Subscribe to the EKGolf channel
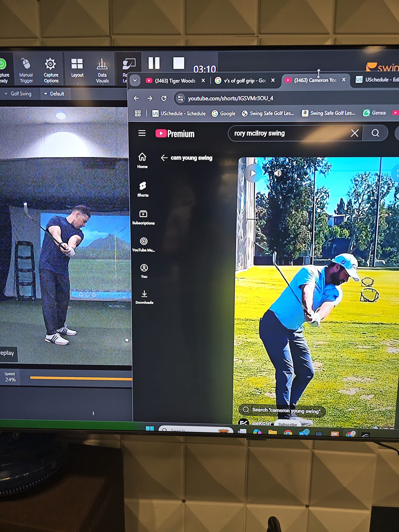 [288, 424]
